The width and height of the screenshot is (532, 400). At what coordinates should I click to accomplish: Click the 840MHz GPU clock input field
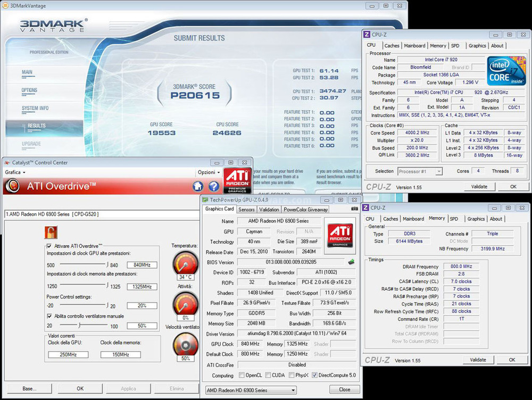tap(142, 265)
